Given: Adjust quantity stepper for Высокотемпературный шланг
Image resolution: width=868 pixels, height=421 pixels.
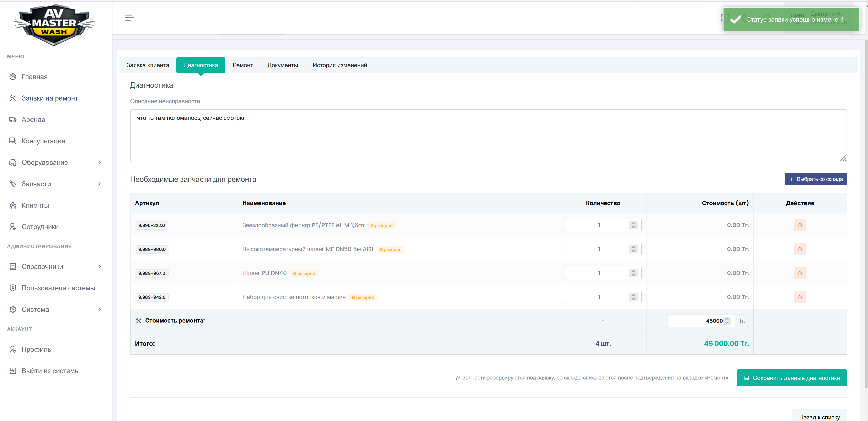Looking at the screenshot, I should (633, 249).
